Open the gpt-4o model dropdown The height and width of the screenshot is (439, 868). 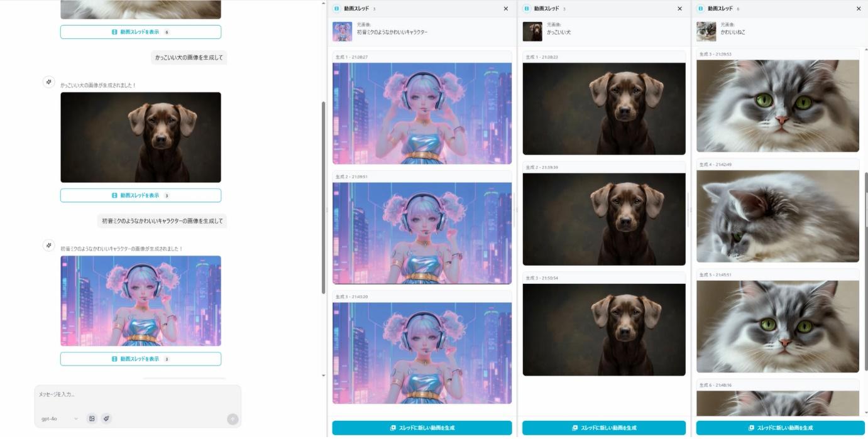pyautogui.click(x=59, y=418)
